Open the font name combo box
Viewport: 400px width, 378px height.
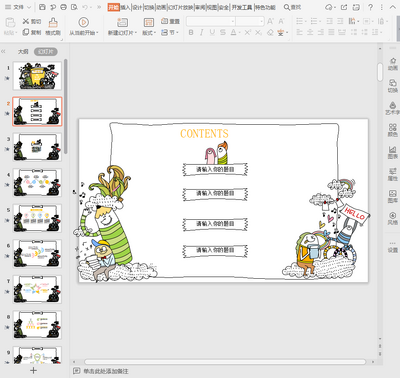211,21
